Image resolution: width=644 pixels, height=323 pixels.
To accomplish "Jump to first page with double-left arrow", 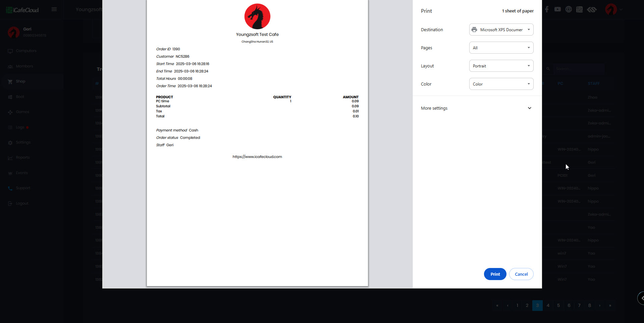I will 497,306.
